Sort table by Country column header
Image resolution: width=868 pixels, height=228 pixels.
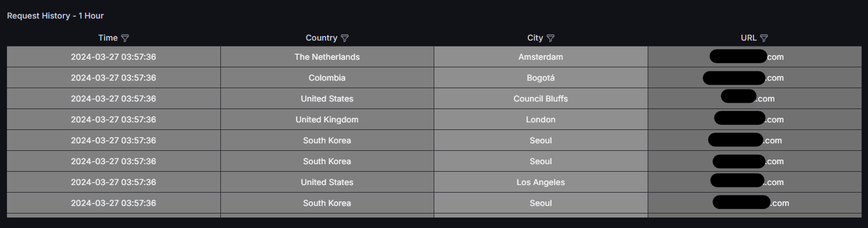[321, 38]
